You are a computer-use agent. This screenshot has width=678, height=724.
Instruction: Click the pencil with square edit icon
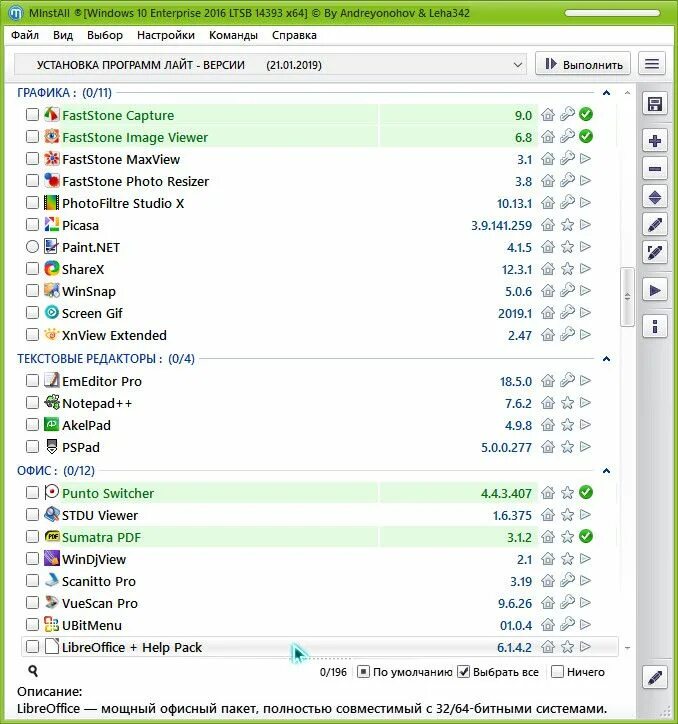(654, 252)
